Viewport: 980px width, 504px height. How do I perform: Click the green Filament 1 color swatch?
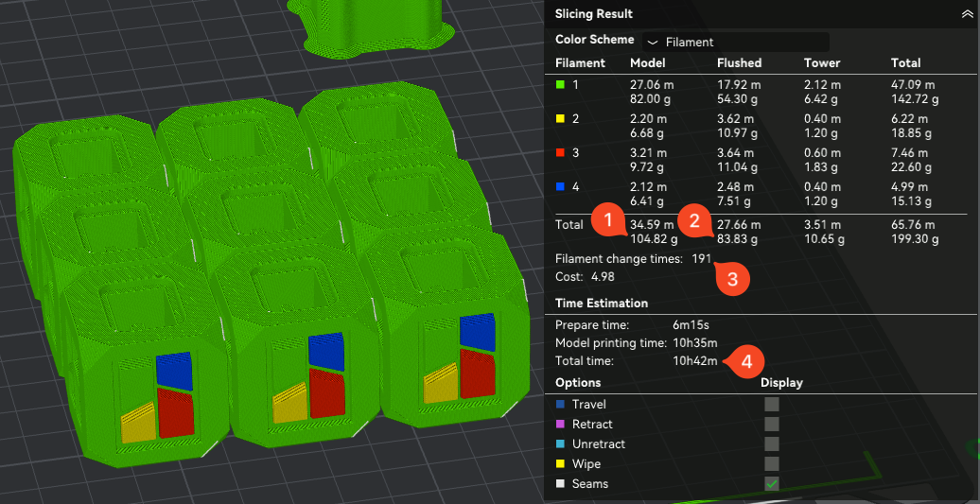(x=561, y=85)
